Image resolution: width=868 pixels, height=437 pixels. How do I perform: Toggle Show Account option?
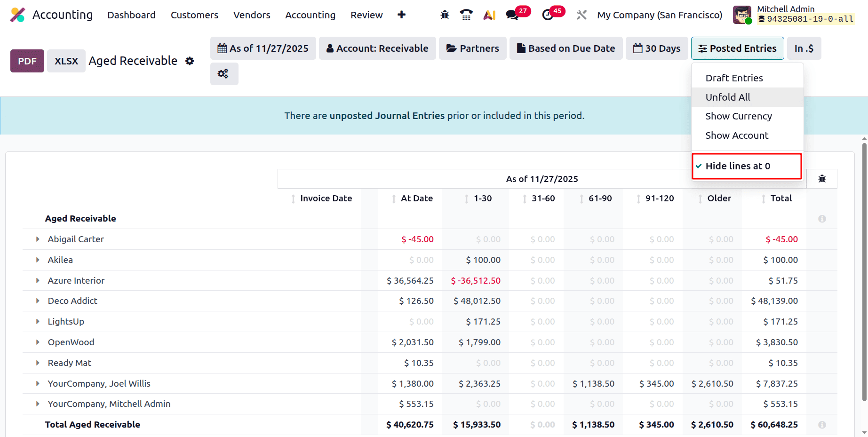(x=747, y=135)
